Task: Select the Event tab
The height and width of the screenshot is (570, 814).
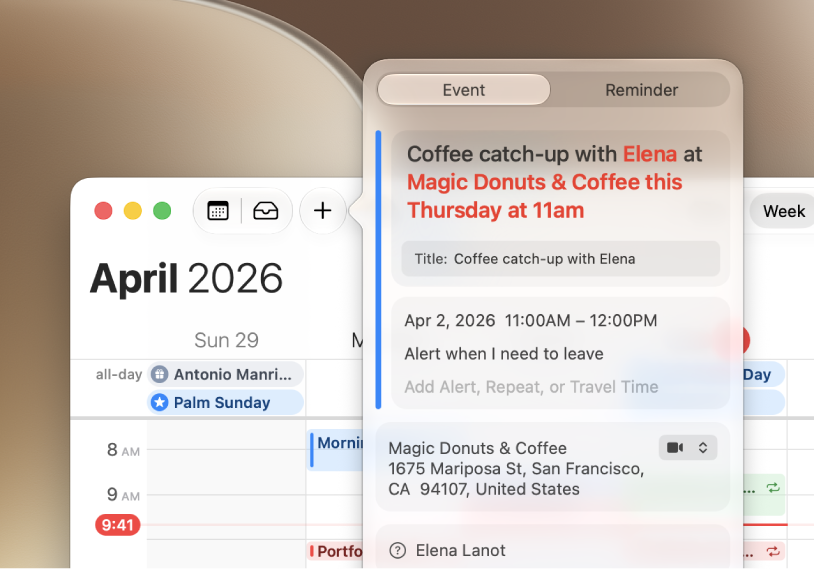Action: (x=464, y=90)
